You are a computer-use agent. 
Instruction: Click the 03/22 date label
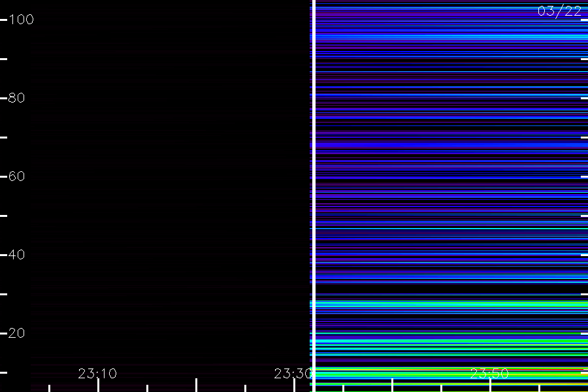[559, 11]
